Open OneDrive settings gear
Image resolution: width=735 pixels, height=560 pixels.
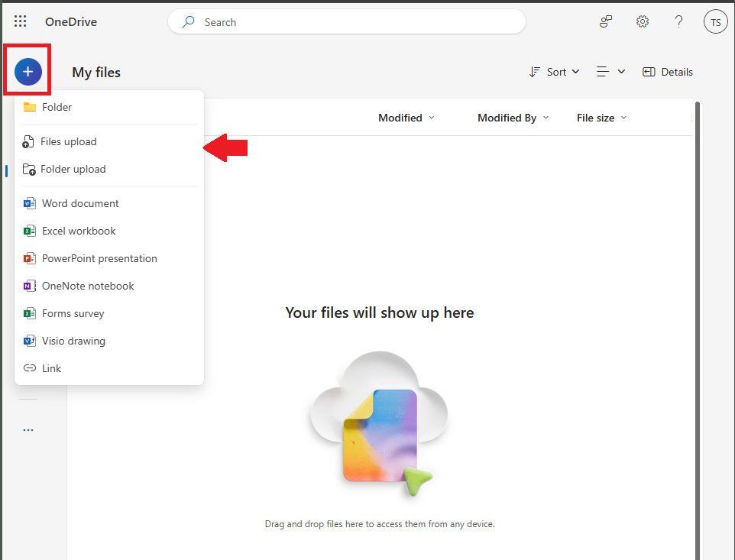click(x=642, y=21)
